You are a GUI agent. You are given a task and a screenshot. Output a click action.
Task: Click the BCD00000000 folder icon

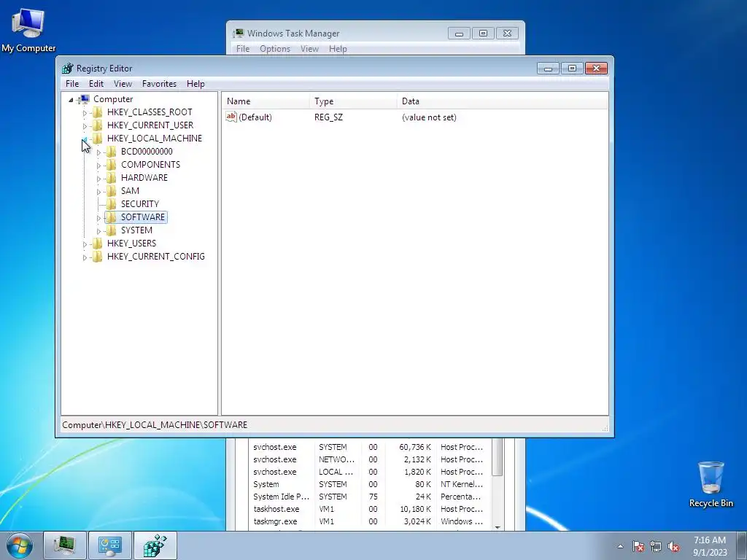point(111,152)
